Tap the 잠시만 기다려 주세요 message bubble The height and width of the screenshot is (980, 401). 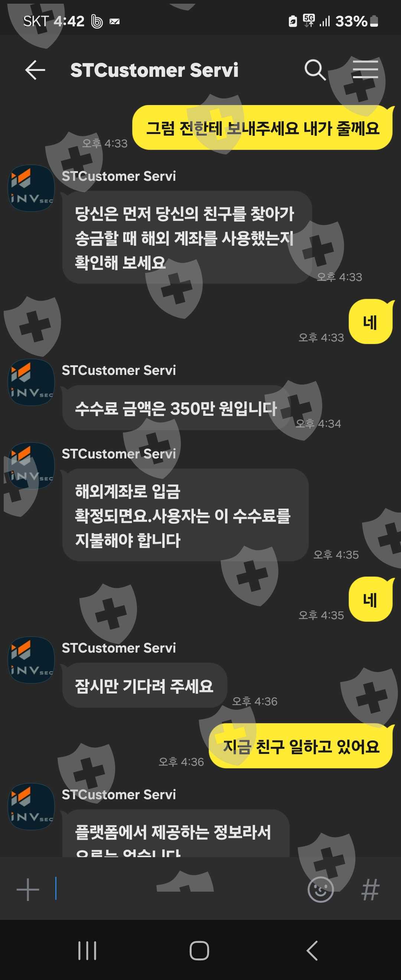pyautogui.click(x=144, y=685)
